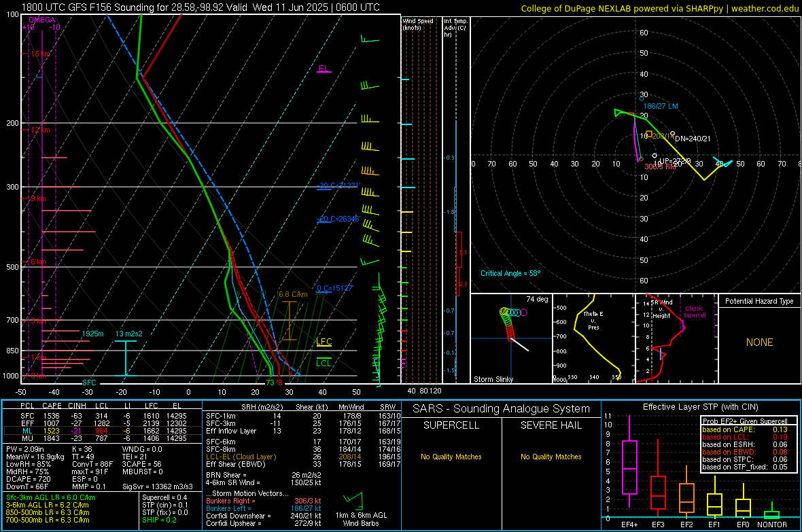The height and width of the screenshot is (532, 802).
Task: Click the Critical Angle = 58° text
Action: [510, 273]
